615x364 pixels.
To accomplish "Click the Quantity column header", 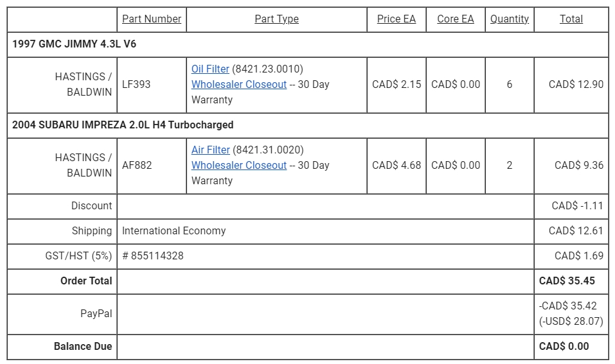I will [x=510, y=19].
